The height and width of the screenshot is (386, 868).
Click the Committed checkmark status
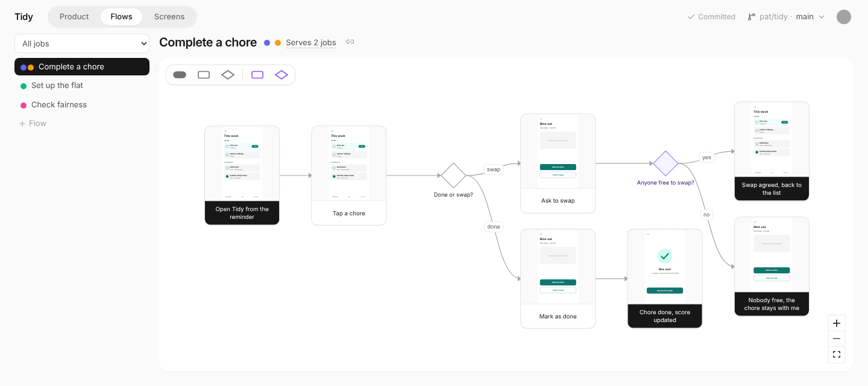(x=711, y=17)
